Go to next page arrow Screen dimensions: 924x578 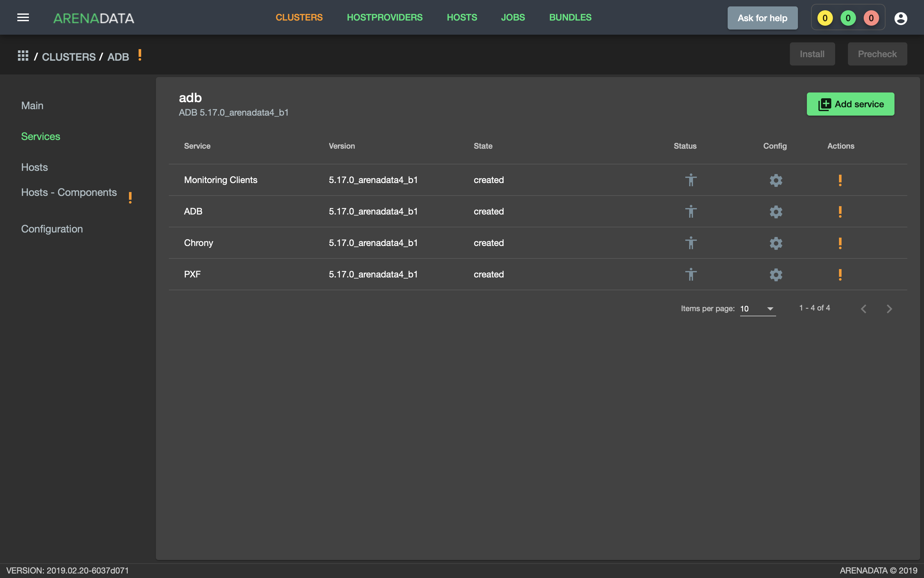(x=889, y=309)
